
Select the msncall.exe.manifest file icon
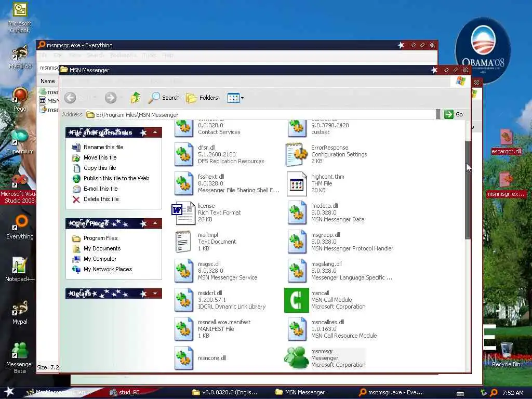184,329
